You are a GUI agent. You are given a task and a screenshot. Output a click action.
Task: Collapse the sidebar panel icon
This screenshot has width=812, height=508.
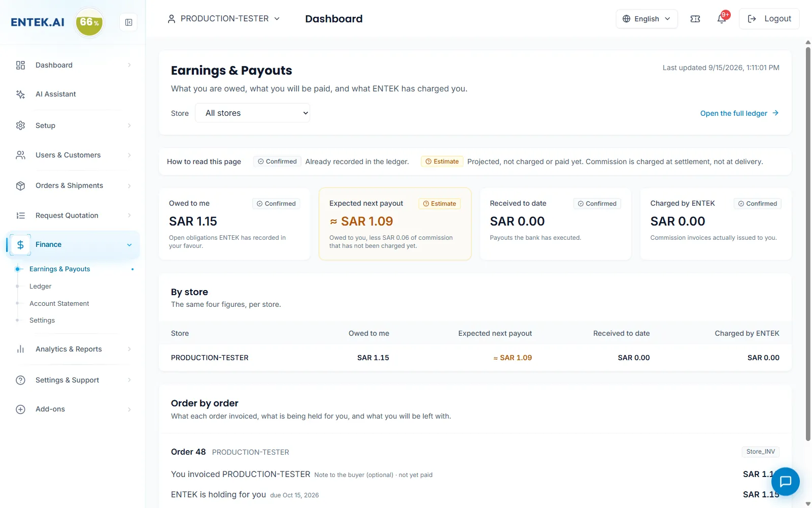(129, 22)
